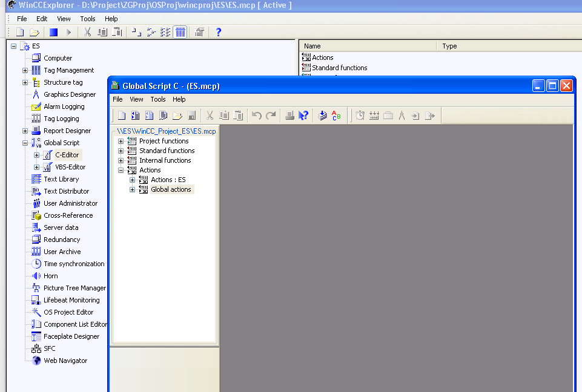Expand VBS-Editor node
The width and height of the screenshot is (582, 392).
point(36,167)
